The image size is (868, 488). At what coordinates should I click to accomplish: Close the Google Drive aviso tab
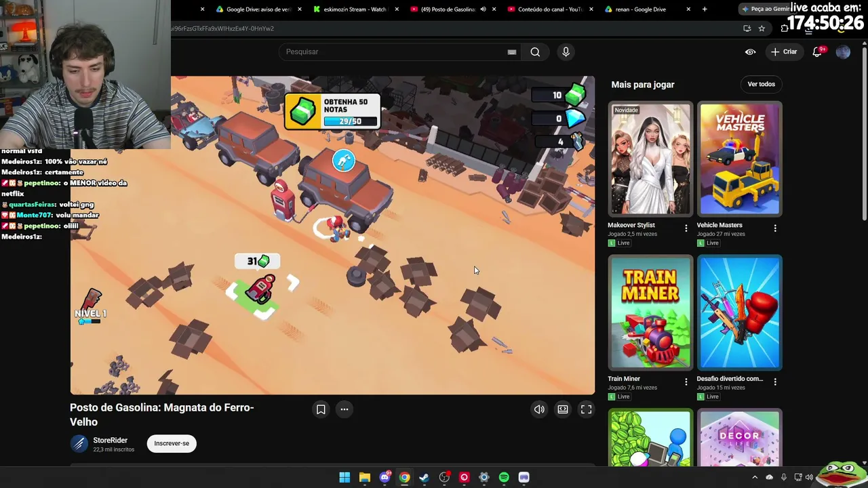[299, 9]
